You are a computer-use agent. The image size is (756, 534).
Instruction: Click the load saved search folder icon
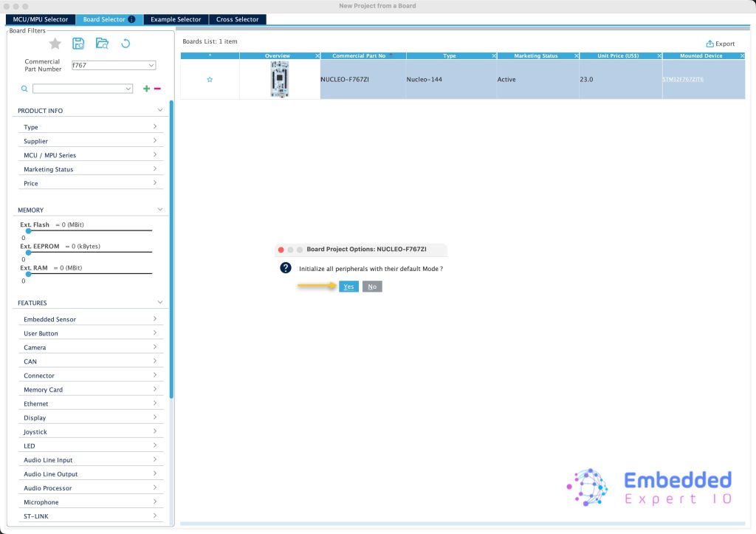coord(102,44)
